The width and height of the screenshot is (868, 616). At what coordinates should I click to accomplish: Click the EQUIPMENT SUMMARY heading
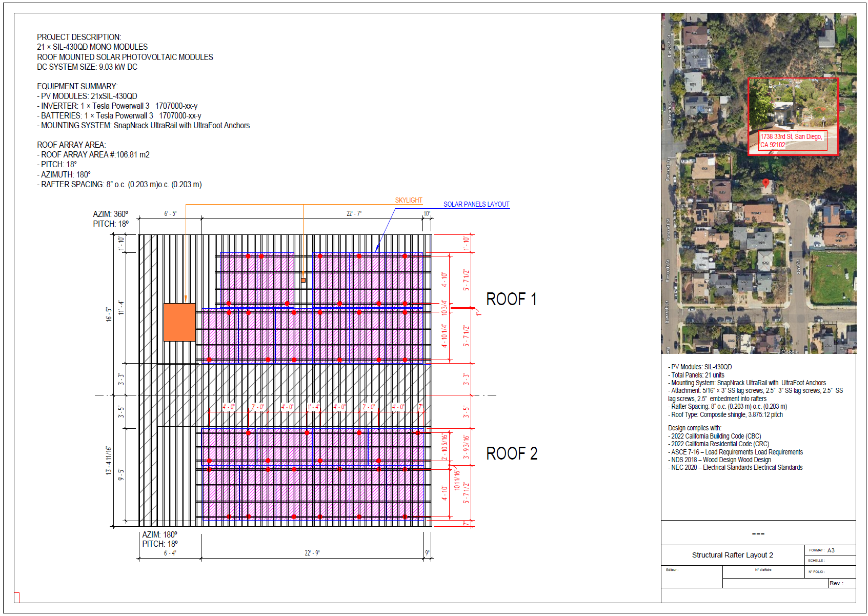pyautogui.click(x=77, y=86)
